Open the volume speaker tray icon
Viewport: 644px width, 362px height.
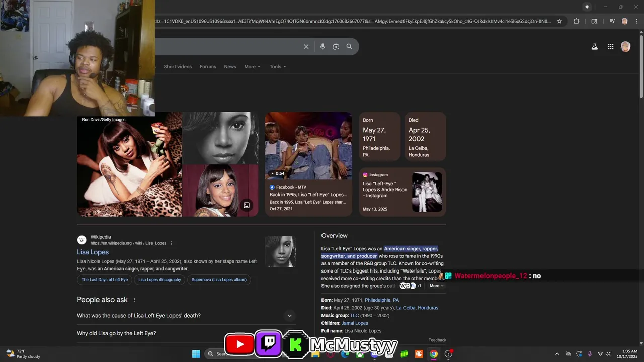608,354
